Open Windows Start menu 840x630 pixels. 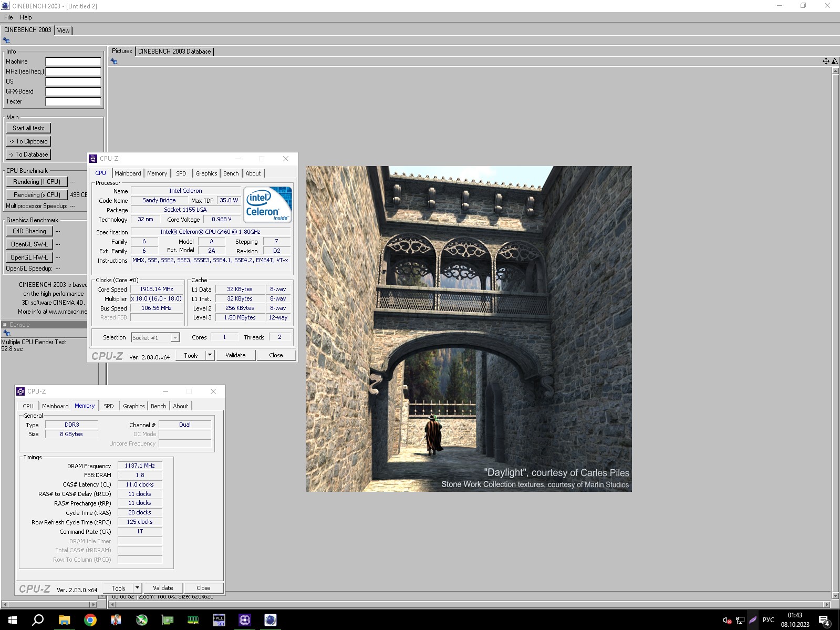pos(13,620)
